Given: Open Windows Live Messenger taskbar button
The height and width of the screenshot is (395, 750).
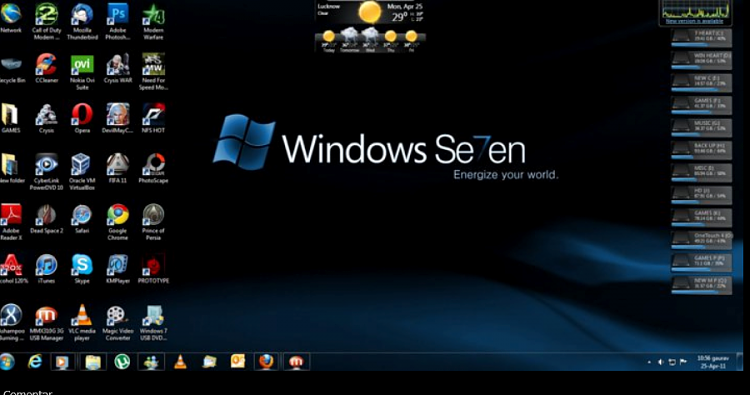Looking at the screenshot, I should [151, 362].
